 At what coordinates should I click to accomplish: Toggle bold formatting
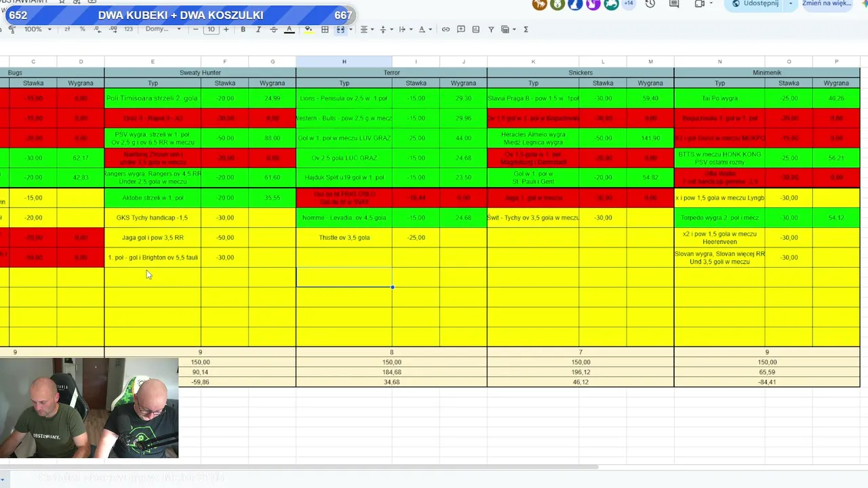click(x=243, y=30)
